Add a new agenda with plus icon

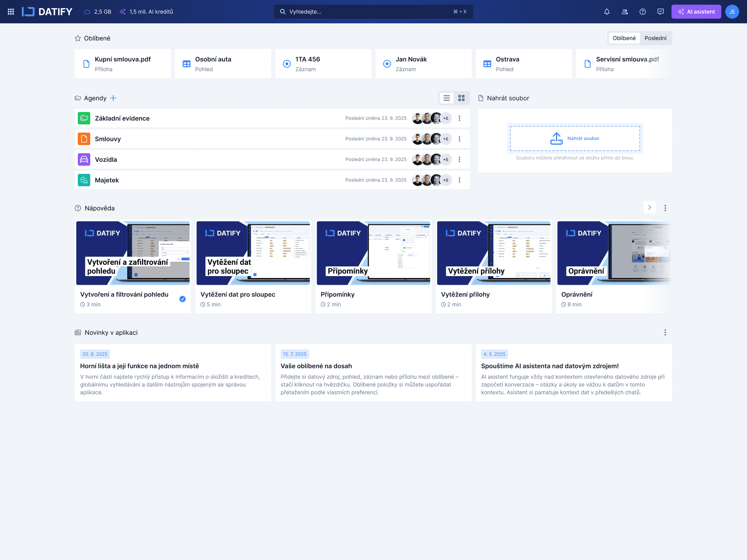(x=113, y=98)
